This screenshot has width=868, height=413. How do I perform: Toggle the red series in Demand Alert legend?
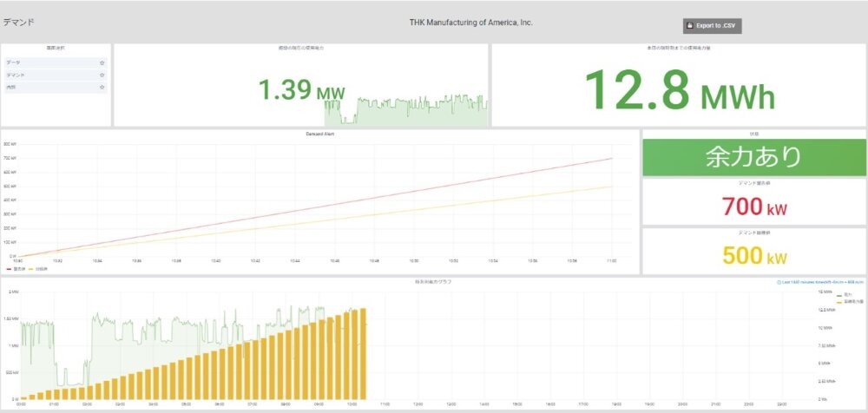(x=12, y=270)
